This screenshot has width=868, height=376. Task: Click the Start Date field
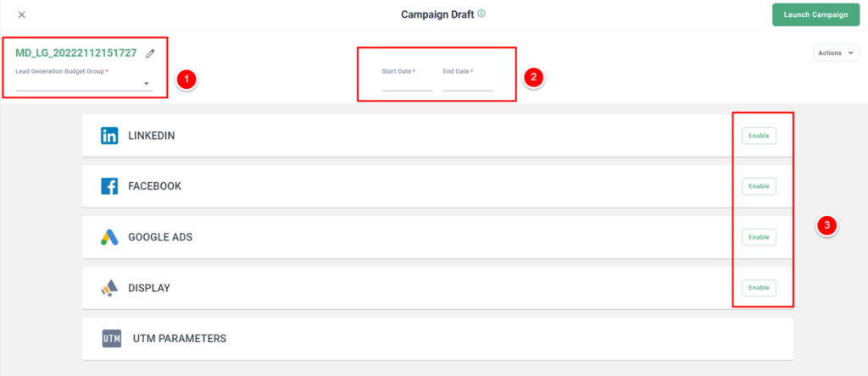point(407,84)
